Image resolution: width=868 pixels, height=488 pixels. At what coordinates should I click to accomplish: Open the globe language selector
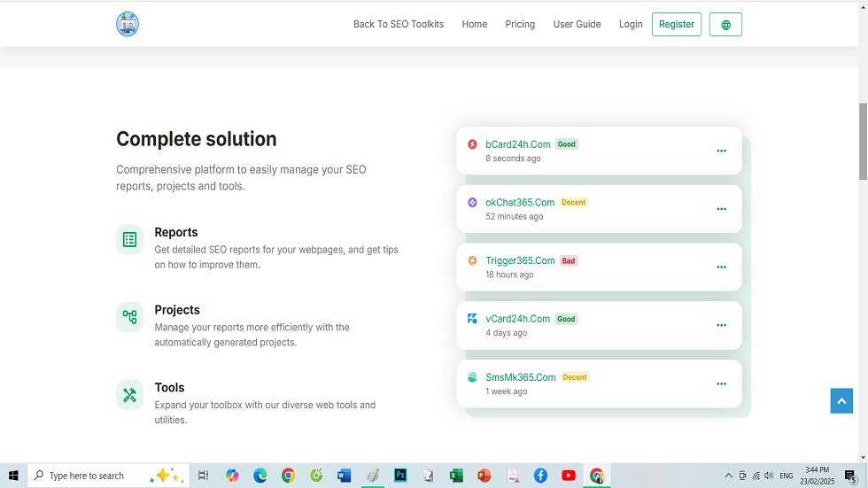pyautogui.click(x=725, y=25)
